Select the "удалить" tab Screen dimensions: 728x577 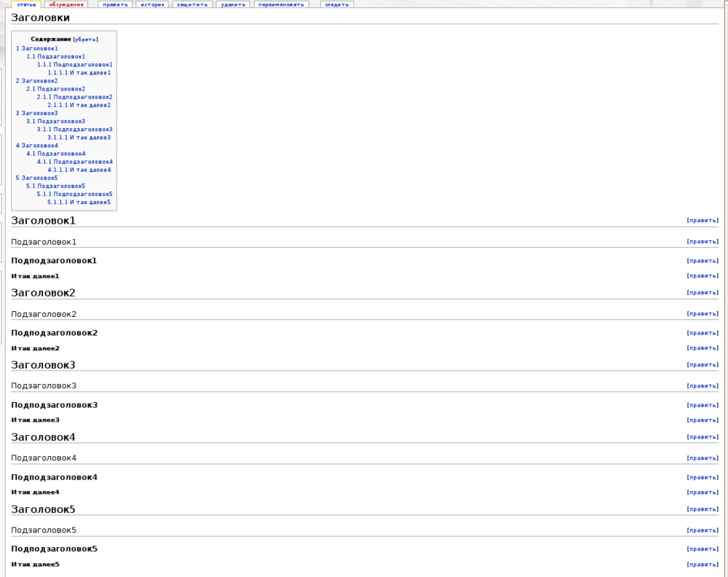click(233, 4)
